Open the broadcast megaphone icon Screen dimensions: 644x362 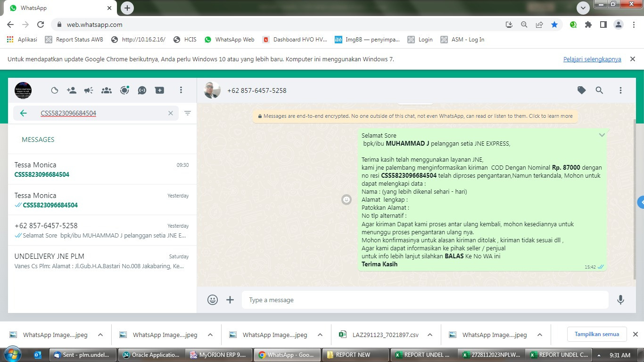89,90
